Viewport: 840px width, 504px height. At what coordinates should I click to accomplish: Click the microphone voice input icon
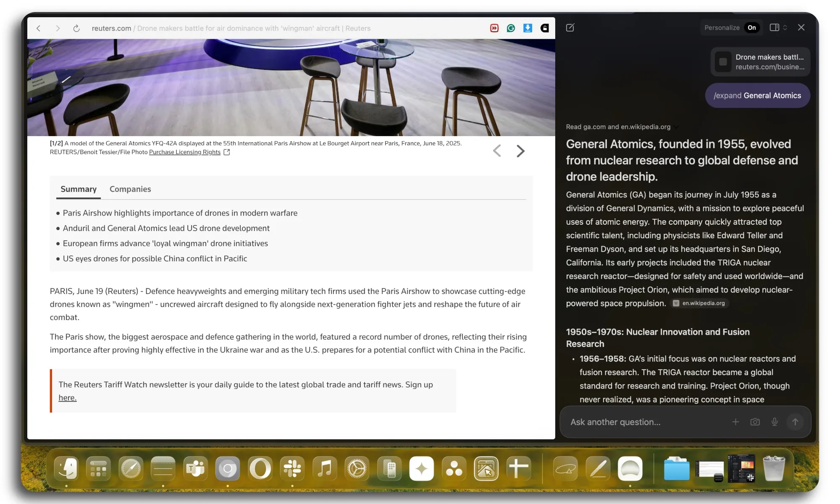click(x=774, y=422)
